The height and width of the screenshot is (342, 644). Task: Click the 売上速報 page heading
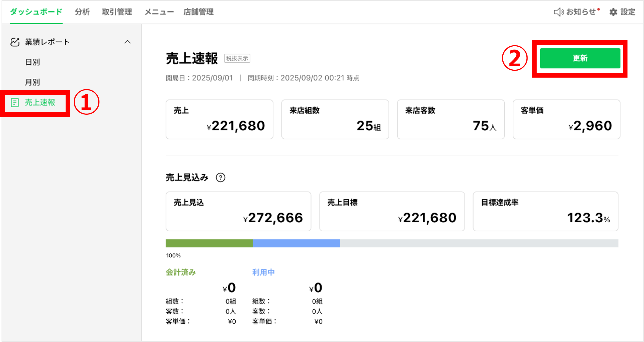coord(192,58)
